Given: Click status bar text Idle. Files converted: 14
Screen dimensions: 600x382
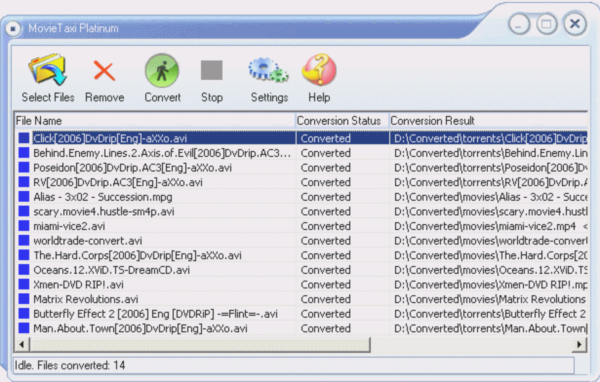Looking at the screenshot, I should click(x=70, y=365).
